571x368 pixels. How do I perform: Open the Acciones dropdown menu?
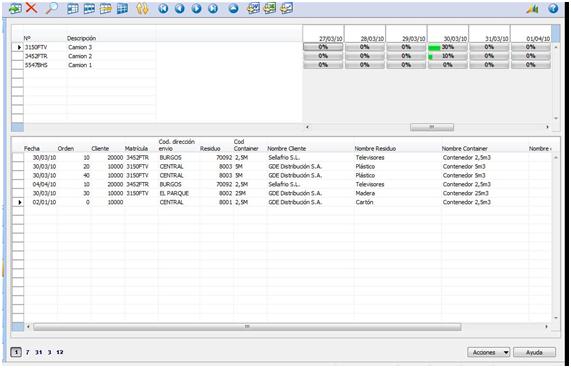coord(488,352)
